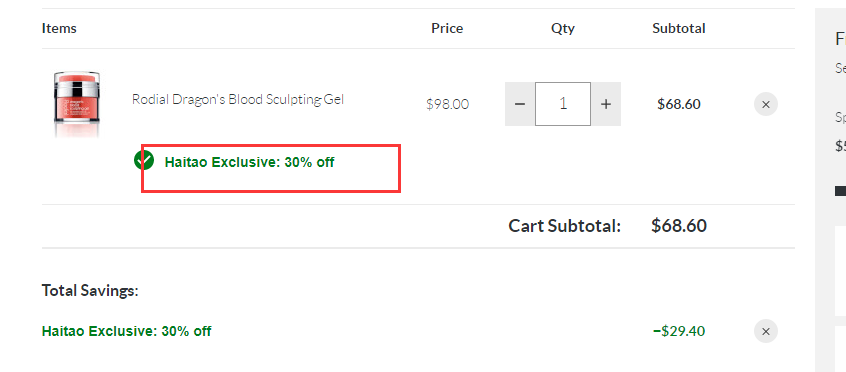
Task: Click the green checkmark beside Haitao Exclusive
Action: [144, 160]
